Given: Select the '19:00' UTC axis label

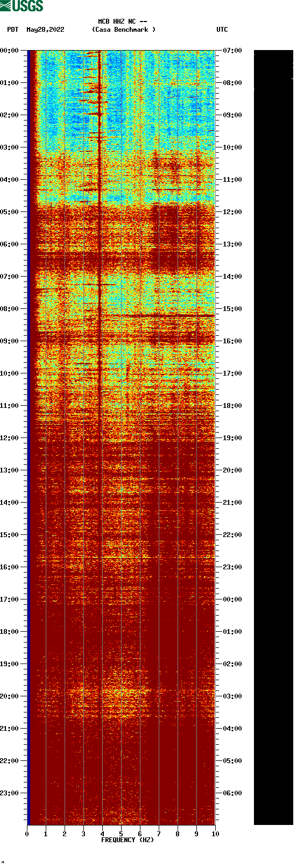Looking at the screenshot, I should (232, 438).
